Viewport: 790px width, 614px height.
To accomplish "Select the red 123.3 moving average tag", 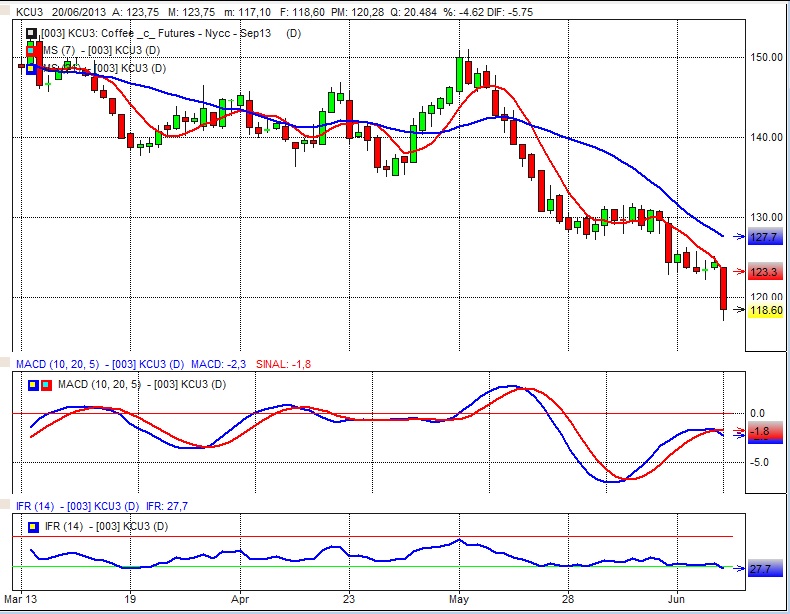I will click(764, 272).
